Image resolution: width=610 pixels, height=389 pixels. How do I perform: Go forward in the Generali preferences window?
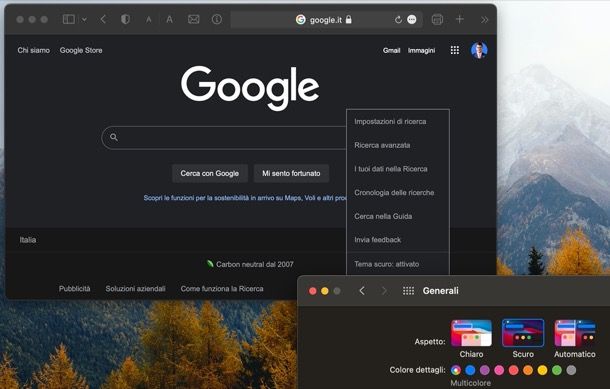coord(384,291)
